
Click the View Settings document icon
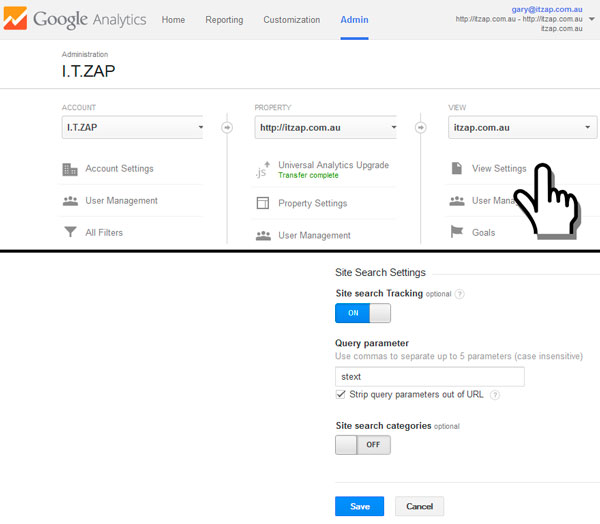point(456,169)
